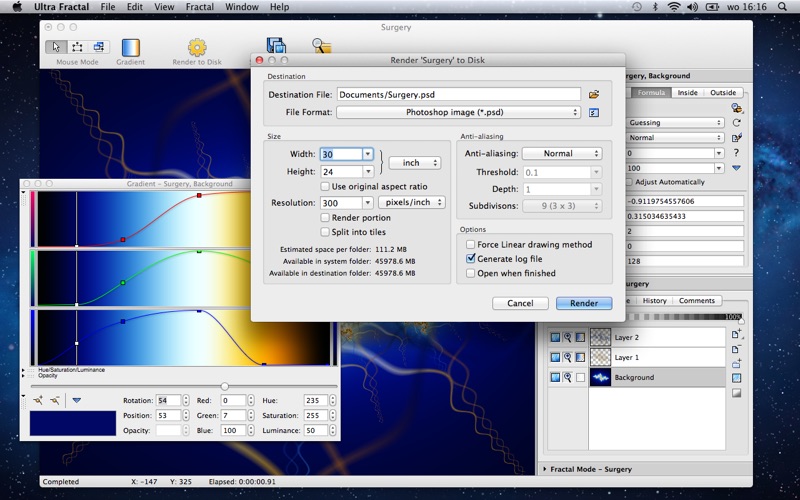The width and height of the screenshot is (800, 500).
Task: Click the gray gradient mask icon
Action: pyautogui.click(x=736, y=393)
